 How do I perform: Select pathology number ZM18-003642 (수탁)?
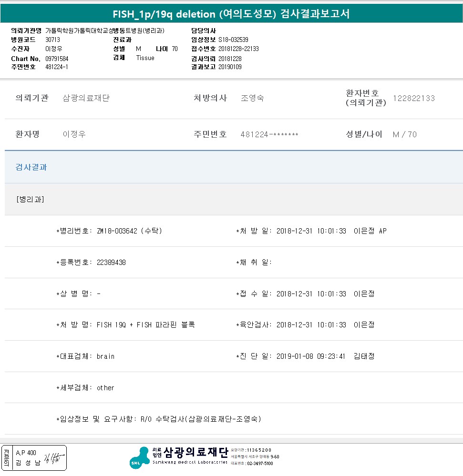[129, 231]
